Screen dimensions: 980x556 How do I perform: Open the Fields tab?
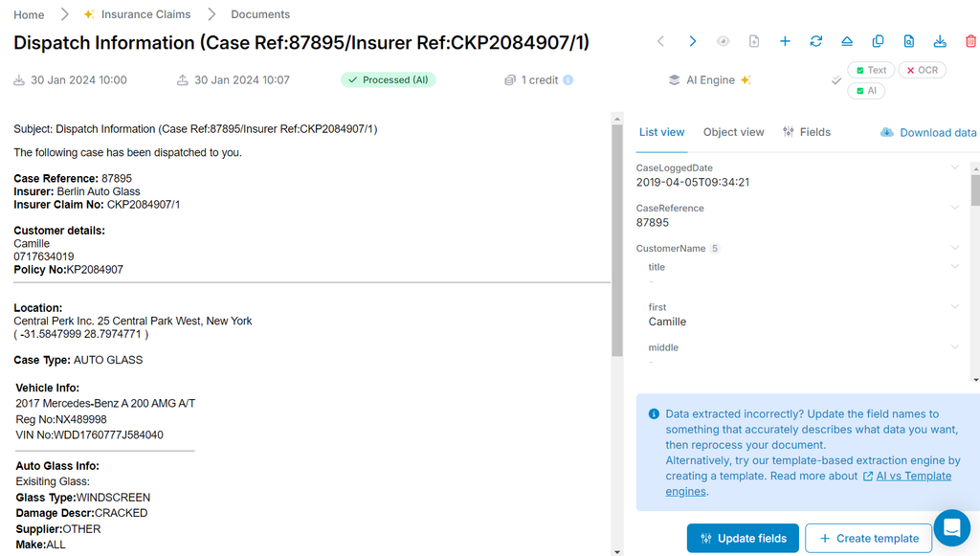click(807, 132)
